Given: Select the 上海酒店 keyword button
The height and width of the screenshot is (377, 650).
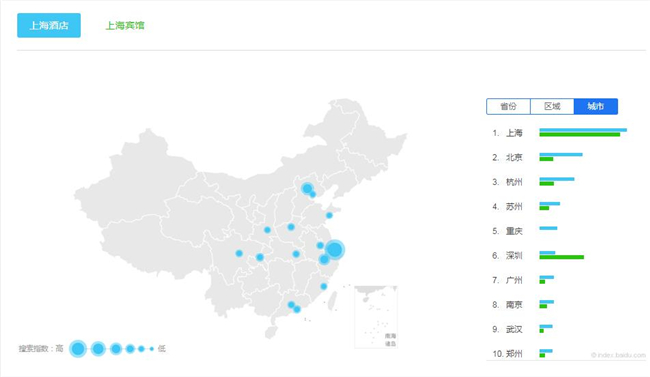Looking at the screenshot, I should [49, 25].
